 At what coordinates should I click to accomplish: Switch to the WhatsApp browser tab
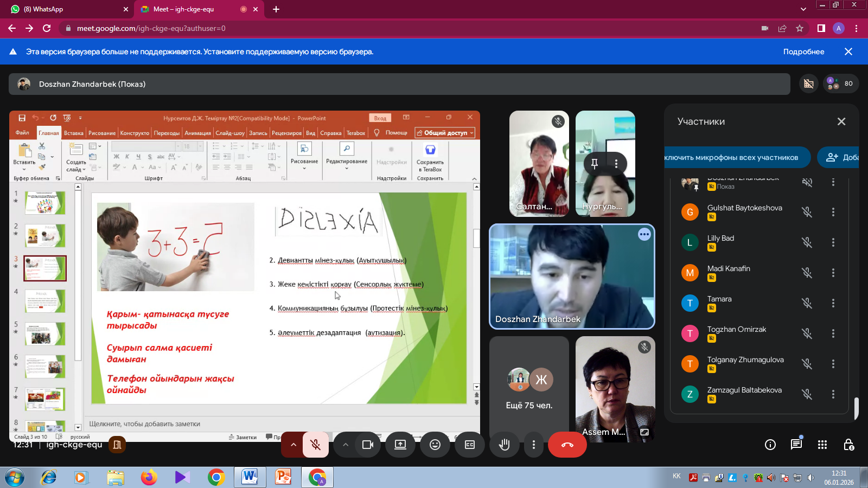click(x=65, y=9)
